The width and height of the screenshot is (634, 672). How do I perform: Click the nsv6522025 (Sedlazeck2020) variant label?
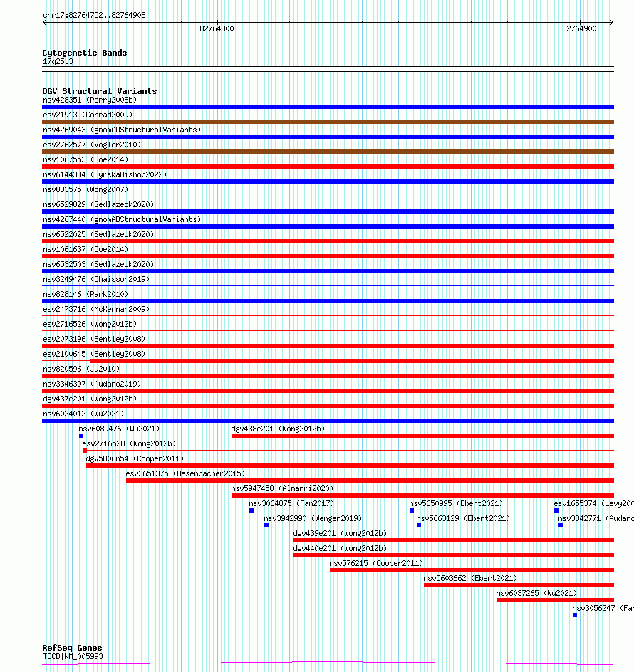click(98, 234)
